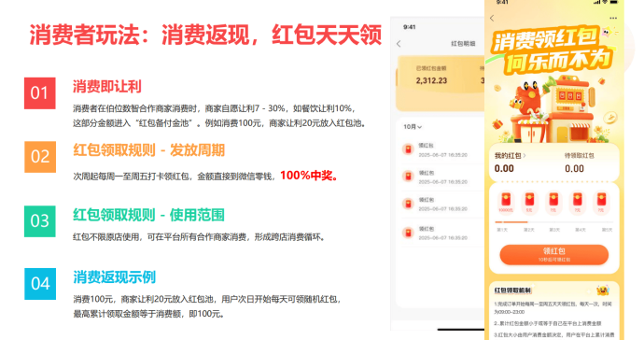Click the 第1天 day label
This screenshot has width=644, height=340.
[502, 230]
